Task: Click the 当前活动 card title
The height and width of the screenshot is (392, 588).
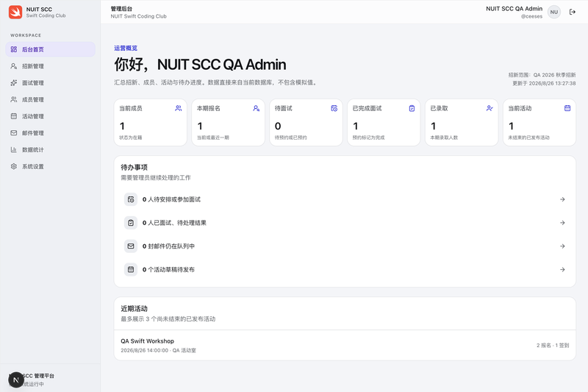Action: point(520,108)
